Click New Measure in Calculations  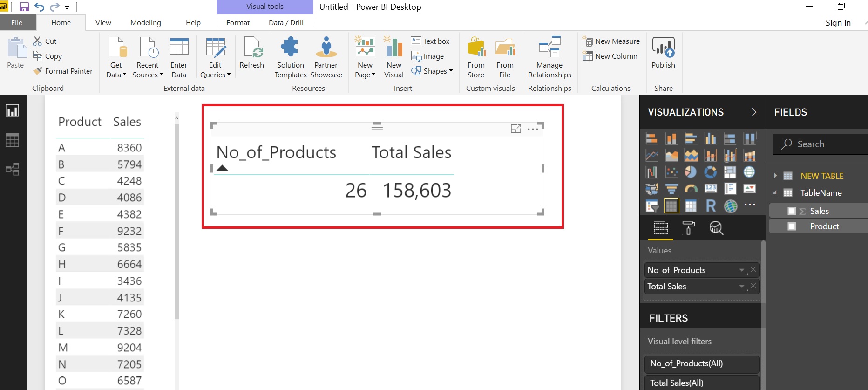(611, 41)
